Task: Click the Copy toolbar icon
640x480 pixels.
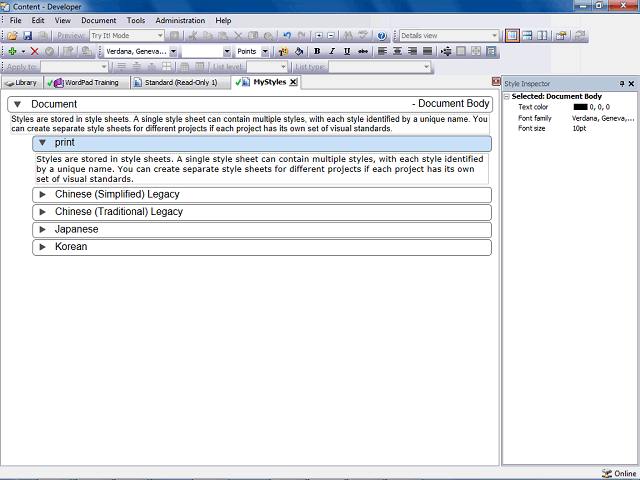Action: tap(208, 36)
